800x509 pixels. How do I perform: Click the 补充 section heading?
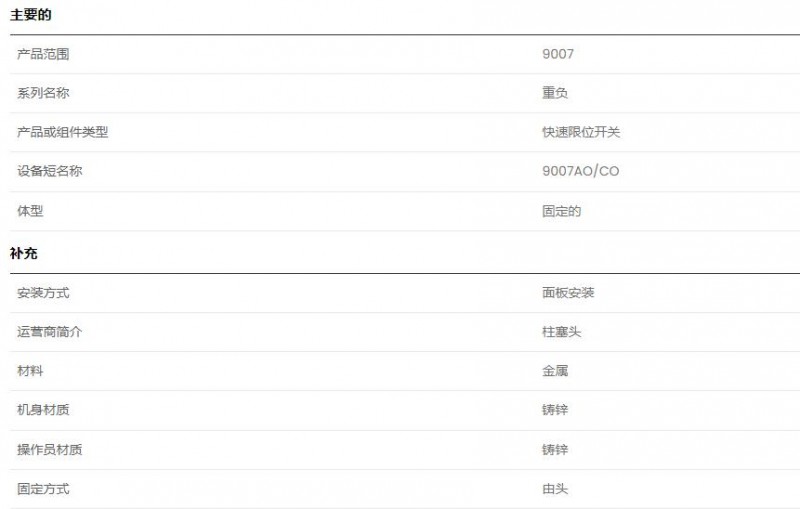tap(23, 253)
